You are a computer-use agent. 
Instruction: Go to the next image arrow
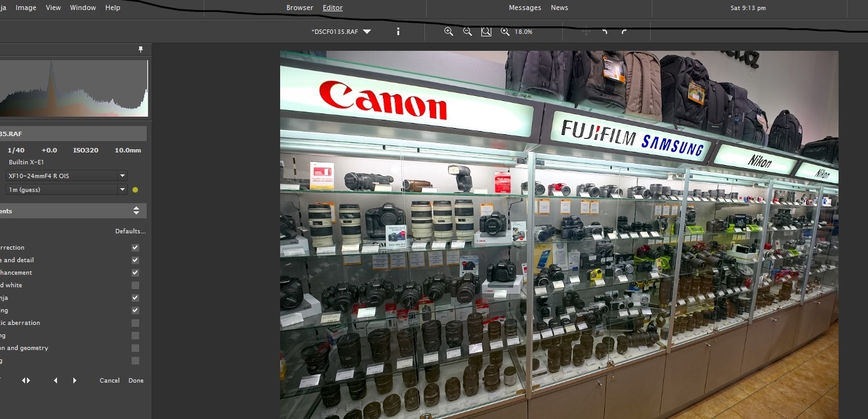point(75,381)
